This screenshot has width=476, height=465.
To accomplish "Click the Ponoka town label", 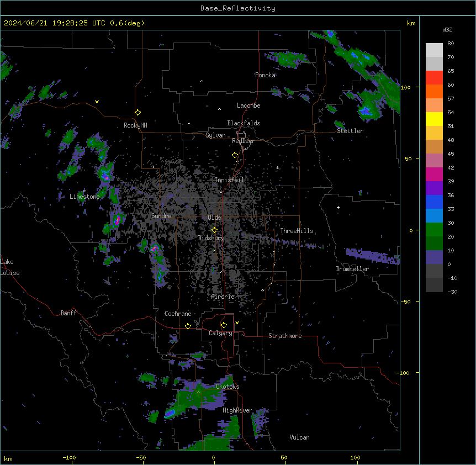I will (265, 75).
